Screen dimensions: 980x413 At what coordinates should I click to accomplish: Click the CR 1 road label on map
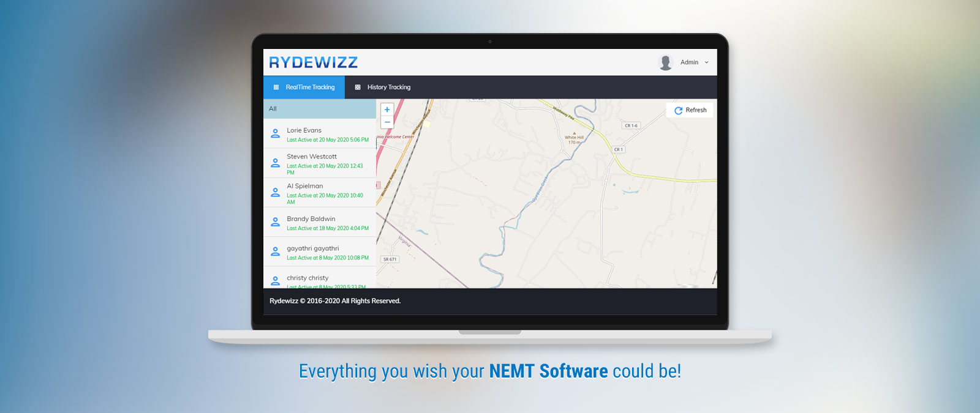pyautogui.click(x=619, y=149)
